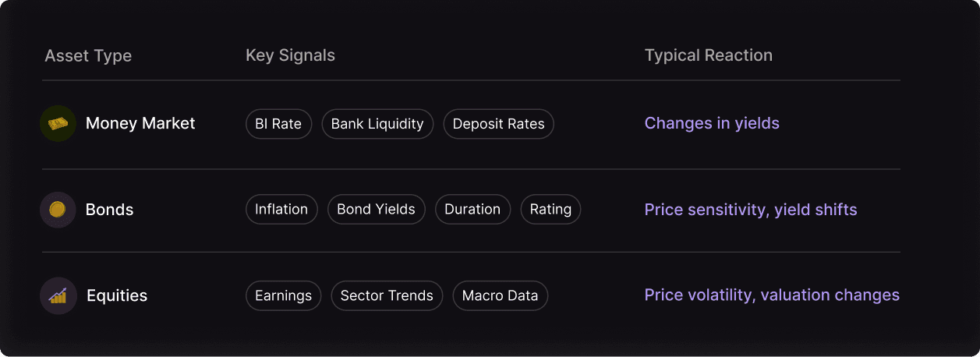
Task: Click the Equities bar chart icon
Action: (58, 295)
